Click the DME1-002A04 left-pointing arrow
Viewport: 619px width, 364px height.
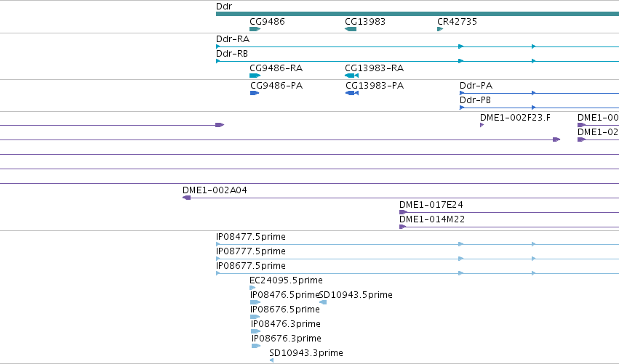pos(187,198)
